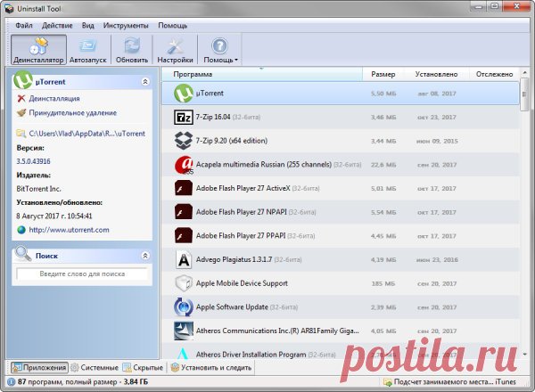Sort list by Установлено column header

tap(436, 74)
